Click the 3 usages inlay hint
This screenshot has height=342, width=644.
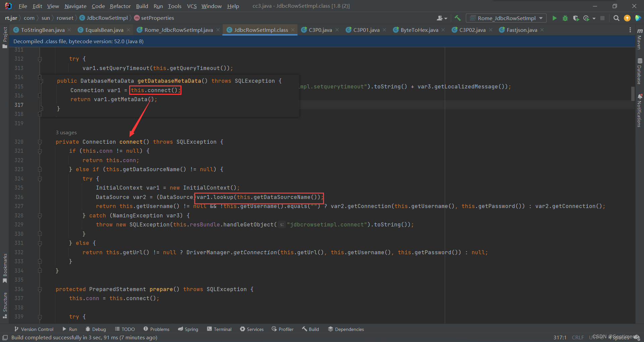click(x=66, y=133)
